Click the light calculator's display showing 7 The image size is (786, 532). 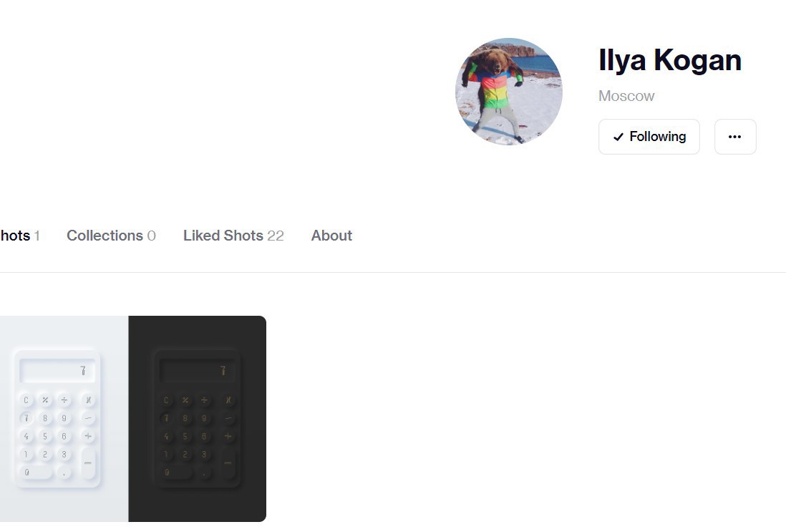pos(57,371)
